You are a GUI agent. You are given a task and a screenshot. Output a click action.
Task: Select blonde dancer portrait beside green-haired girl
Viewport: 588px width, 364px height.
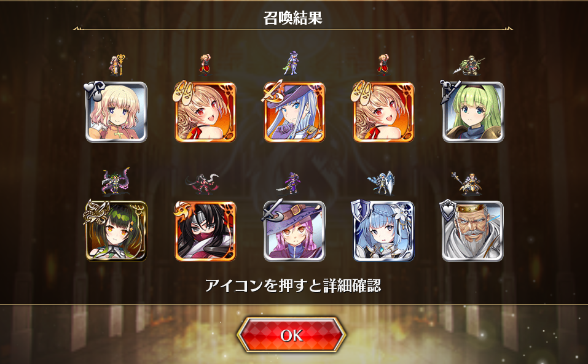click(383, 112)
